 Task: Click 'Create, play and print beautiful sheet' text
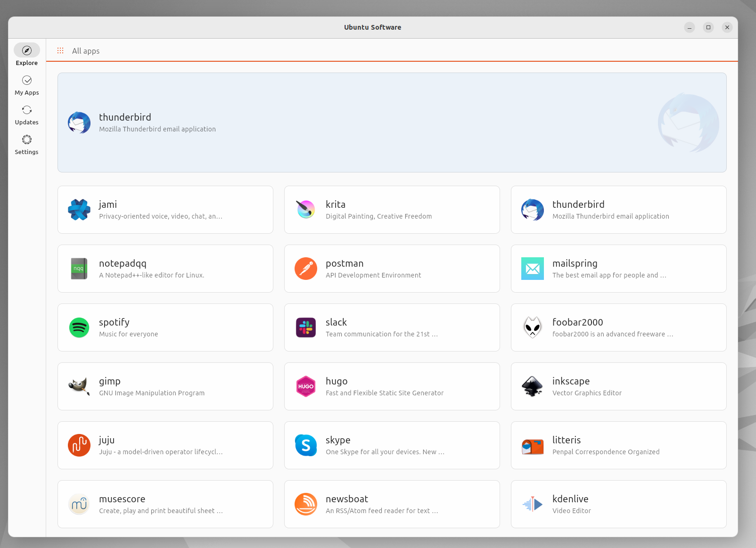156,511
